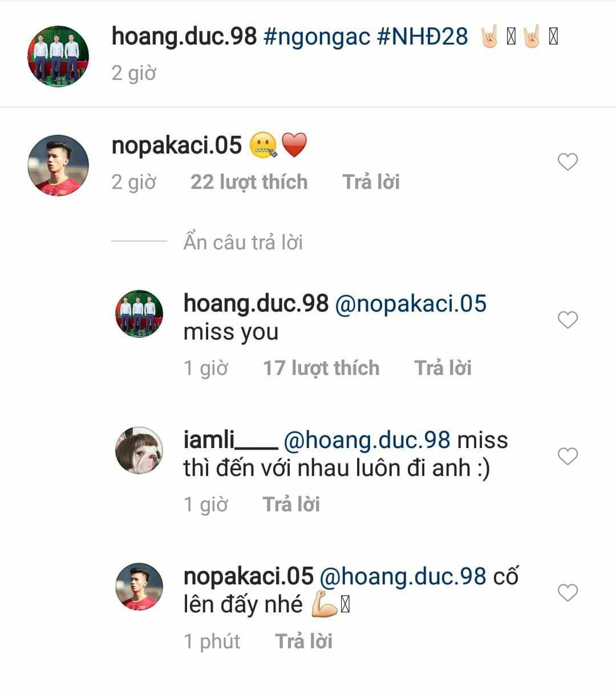
Task: Like nopakaci.05's 'cố lên đấy nhé' reply
Action: [568, 593]
